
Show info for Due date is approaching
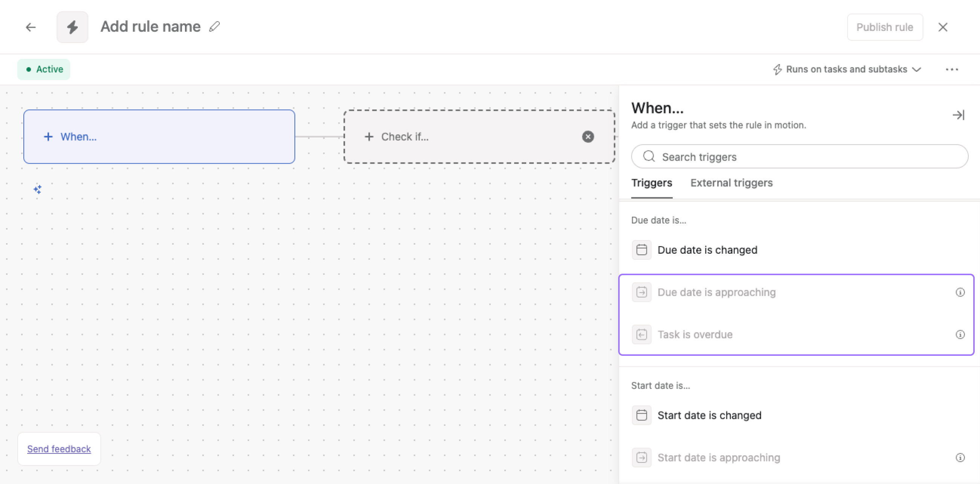(960, 292)
